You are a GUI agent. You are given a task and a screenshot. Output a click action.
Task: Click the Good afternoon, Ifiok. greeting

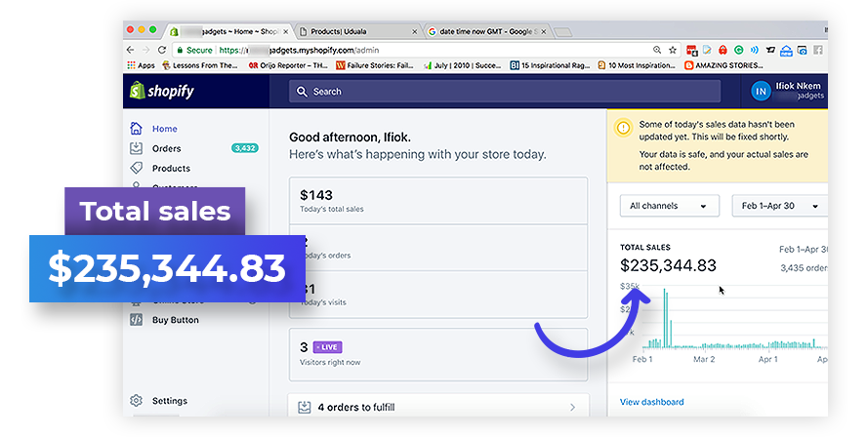(x=350, y=138)
